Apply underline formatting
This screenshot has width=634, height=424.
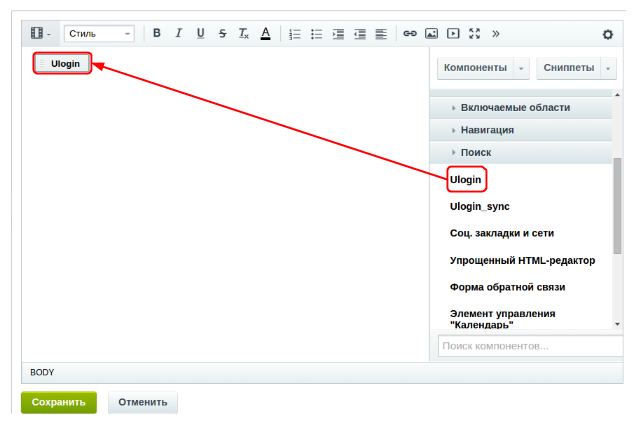pos(200,33)
